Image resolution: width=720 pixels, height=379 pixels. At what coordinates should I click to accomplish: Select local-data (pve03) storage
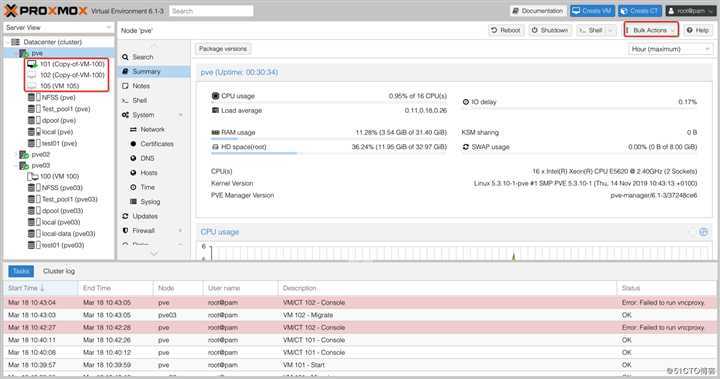click(68, 233)
